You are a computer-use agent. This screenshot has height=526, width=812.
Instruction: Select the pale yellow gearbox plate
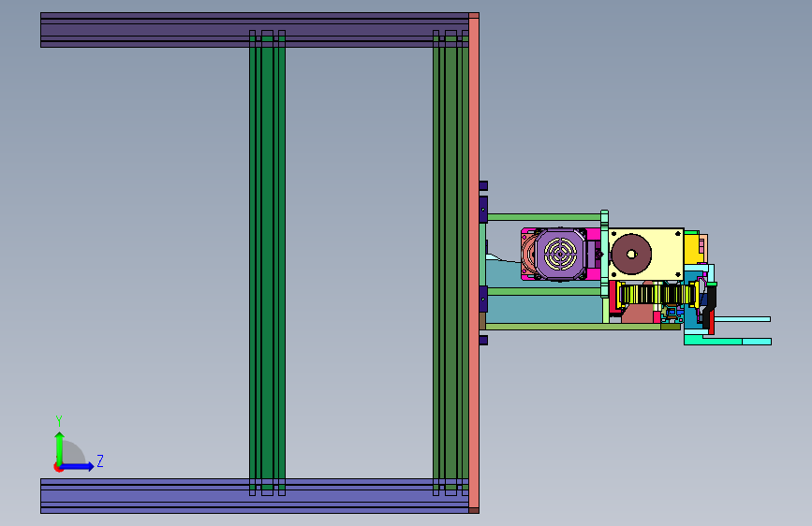(646, 255)
